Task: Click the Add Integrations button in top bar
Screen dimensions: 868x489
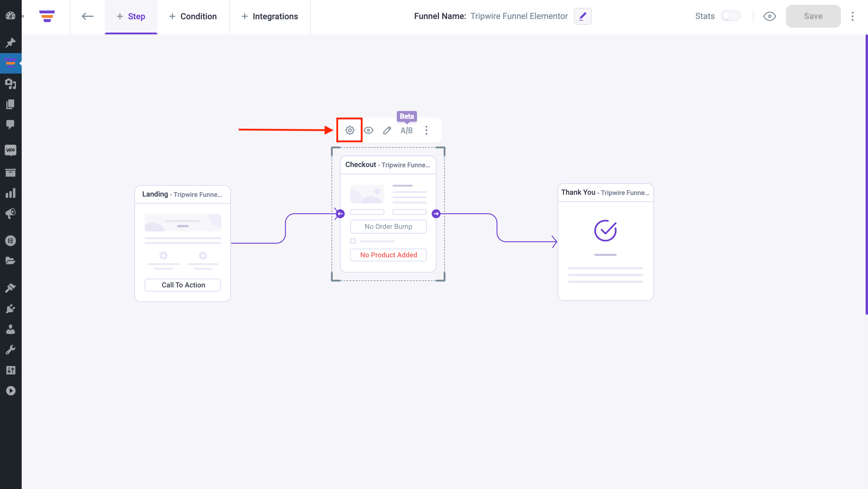Action: tap(269, 16)
